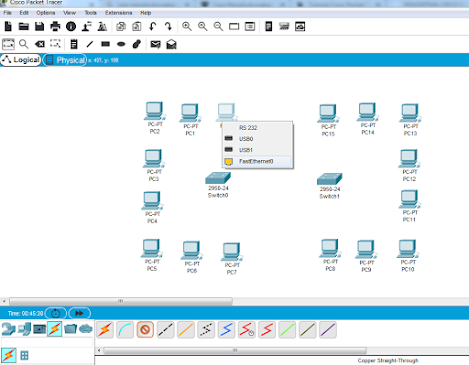Click the Add Complex PDU open envelope
This screenshot has height=365, width=469.
171,44
